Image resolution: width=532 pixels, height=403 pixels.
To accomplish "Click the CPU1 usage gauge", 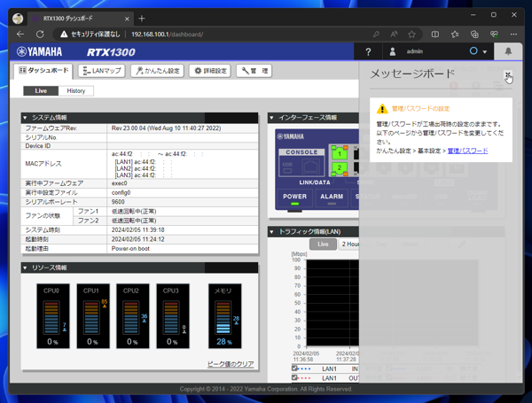I will (x=93, y=316).
